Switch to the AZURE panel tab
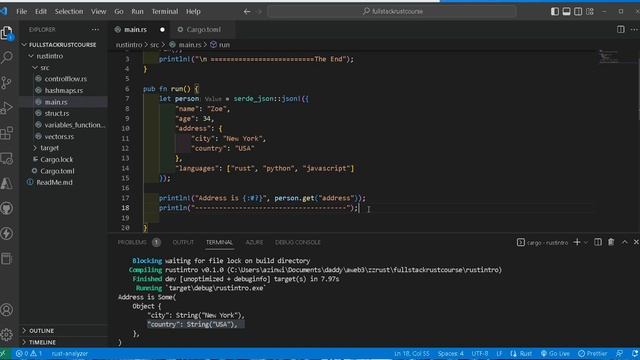The image size is (640, 360). (x=254, y=242)
